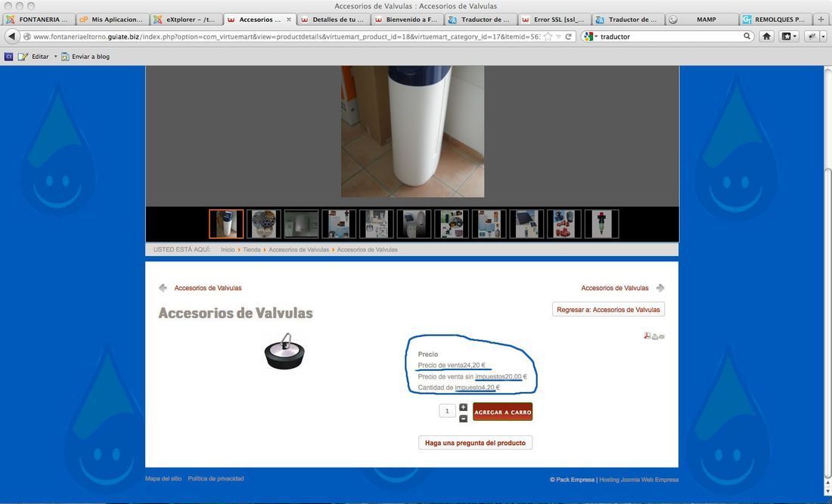Decrease quantity with the minus button

(463, 418)
